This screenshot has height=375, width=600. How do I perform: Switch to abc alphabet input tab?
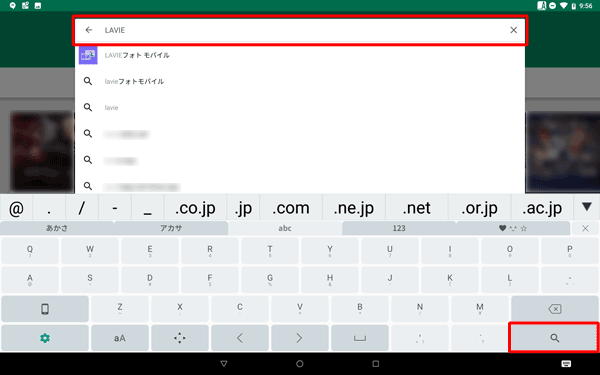285,228
